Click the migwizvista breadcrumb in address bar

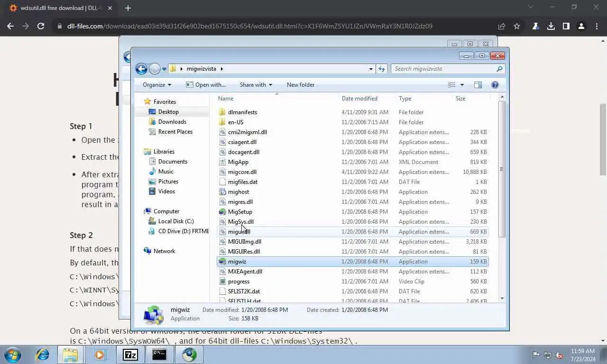[201, 69]
